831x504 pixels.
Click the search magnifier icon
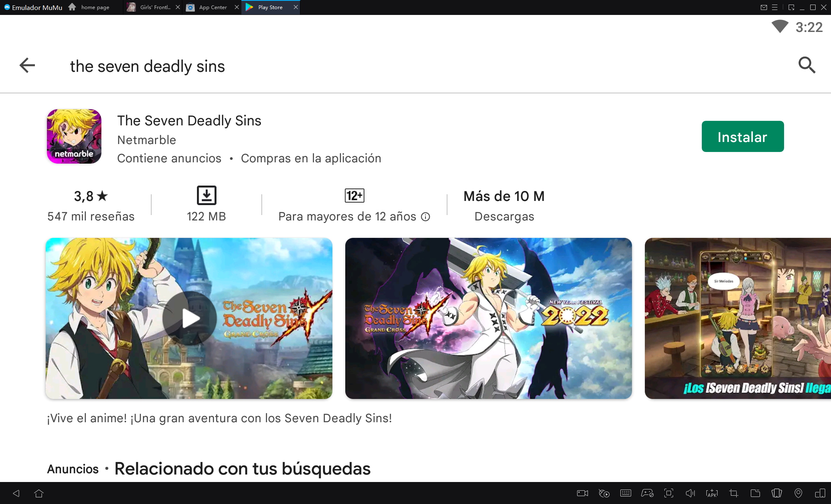coord(806,65)
